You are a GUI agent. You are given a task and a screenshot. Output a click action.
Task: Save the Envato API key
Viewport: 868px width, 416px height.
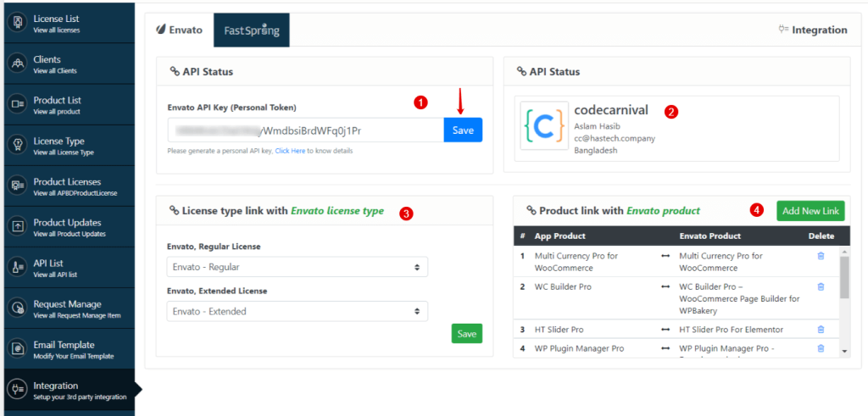463,130
